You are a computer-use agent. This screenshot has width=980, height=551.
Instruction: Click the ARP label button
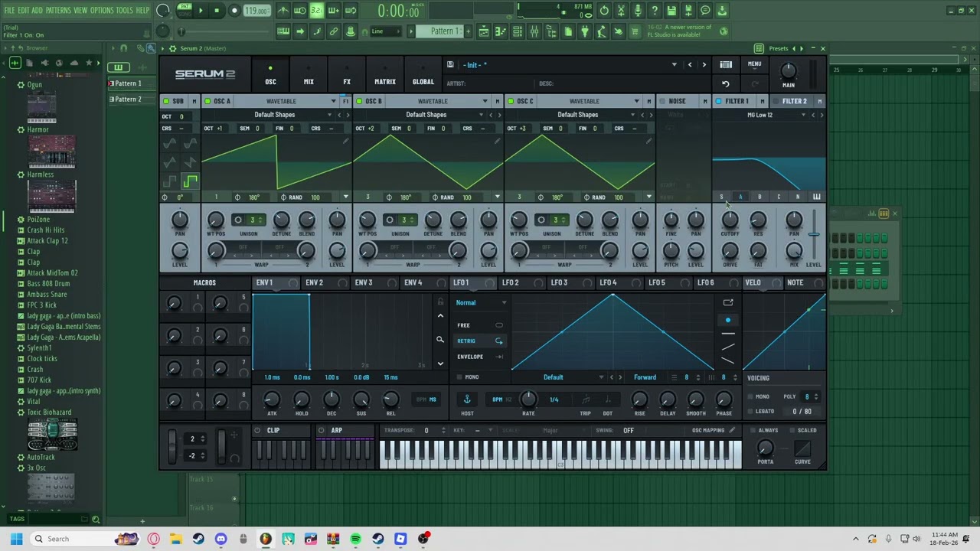[x=336, y=430]
